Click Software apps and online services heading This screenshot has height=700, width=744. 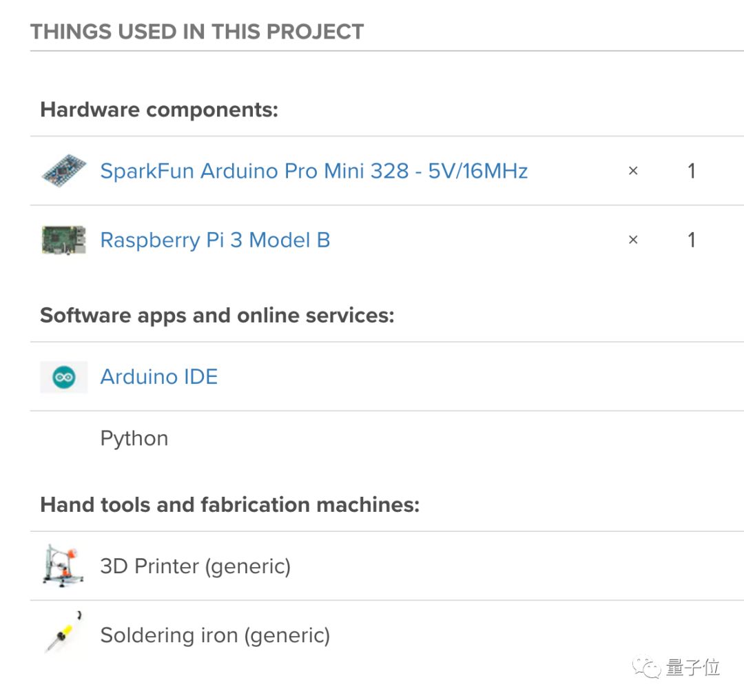tap(217, 316)
